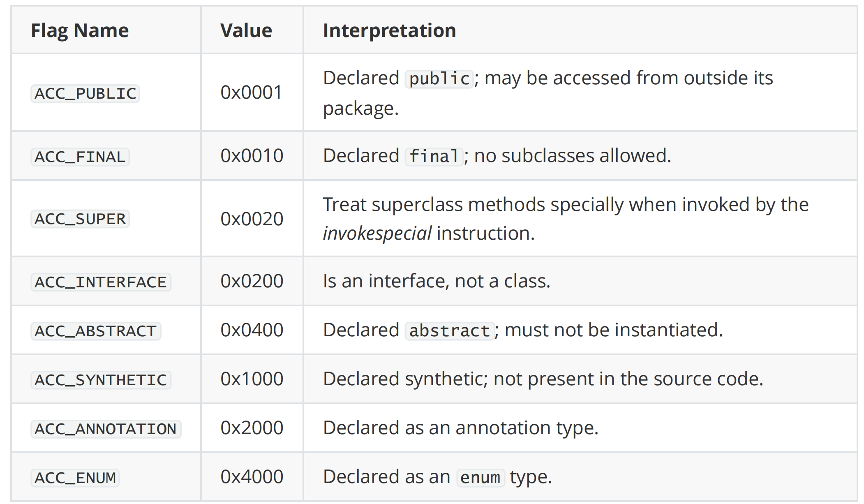Click the ACC_SYNTHETIC flag name
The height and width of the screenshot is (504, 864).
click(101, 380)
